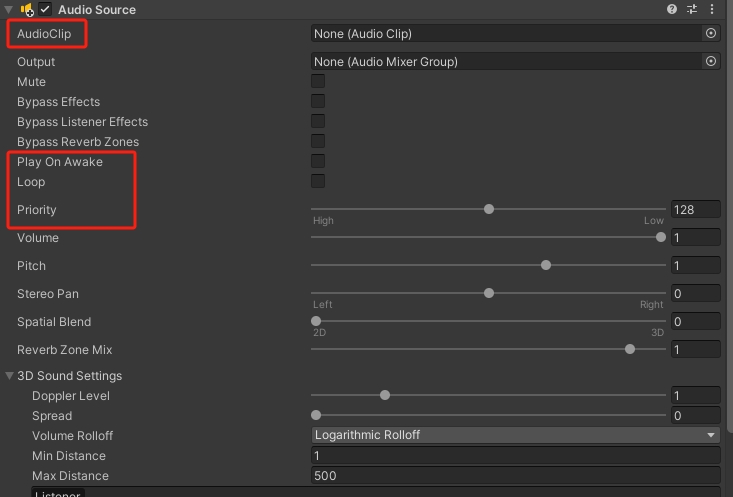The width and height of the screenshot is (733, 497).
Task: Click the Pitch numeric value field
Action: [x=696, y=266]
